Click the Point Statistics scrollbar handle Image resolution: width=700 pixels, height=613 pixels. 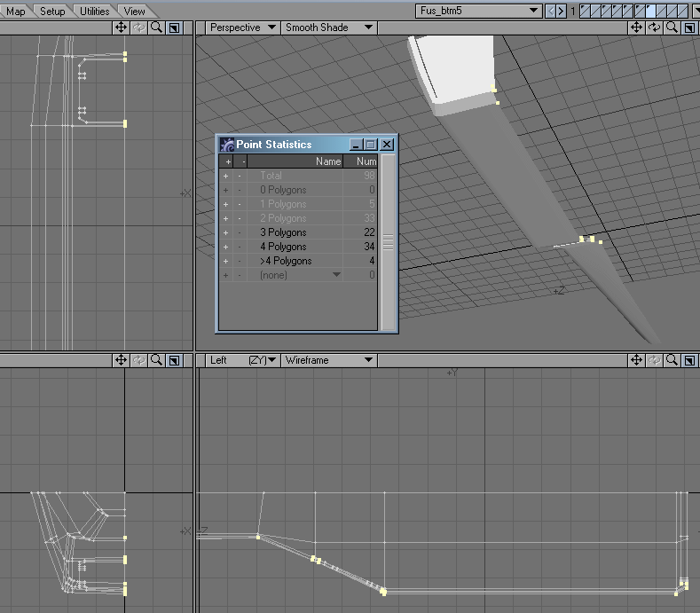[388, 241]
